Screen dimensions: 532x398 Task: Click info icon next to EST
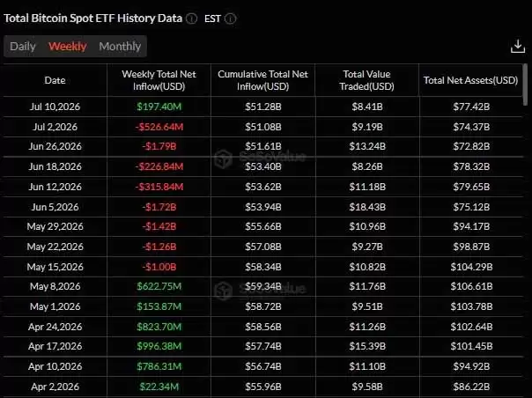231,18
